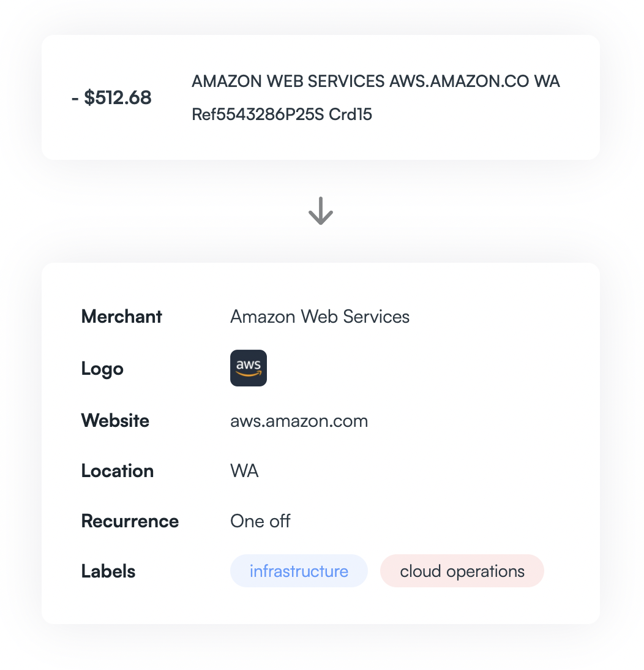Click the AMAZON WEB SERVICES raw description text
The height and width of the screenshot is (670, 644).
pos(288,81)
